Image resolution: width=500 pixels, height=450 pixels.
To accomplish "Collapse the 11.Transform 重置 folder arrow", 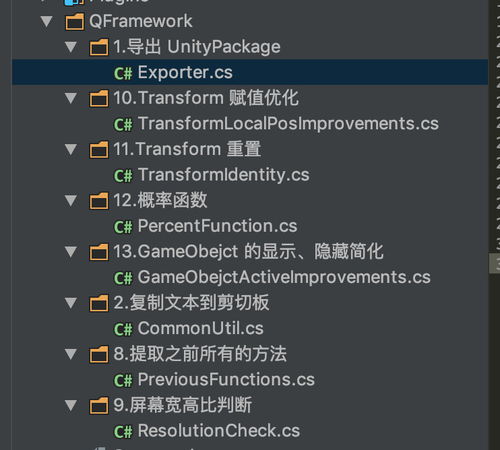I will [71, 149].
